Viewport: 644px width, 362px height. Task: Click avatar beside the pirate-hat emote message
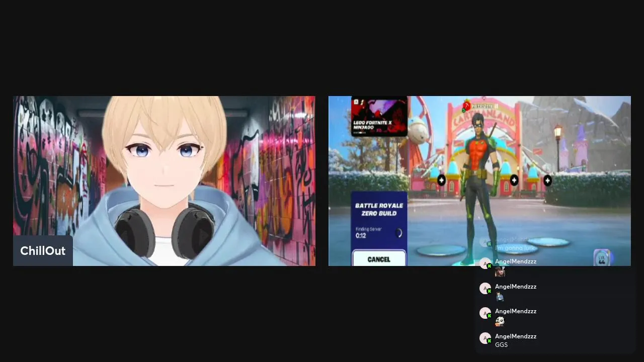coord(485,263)
